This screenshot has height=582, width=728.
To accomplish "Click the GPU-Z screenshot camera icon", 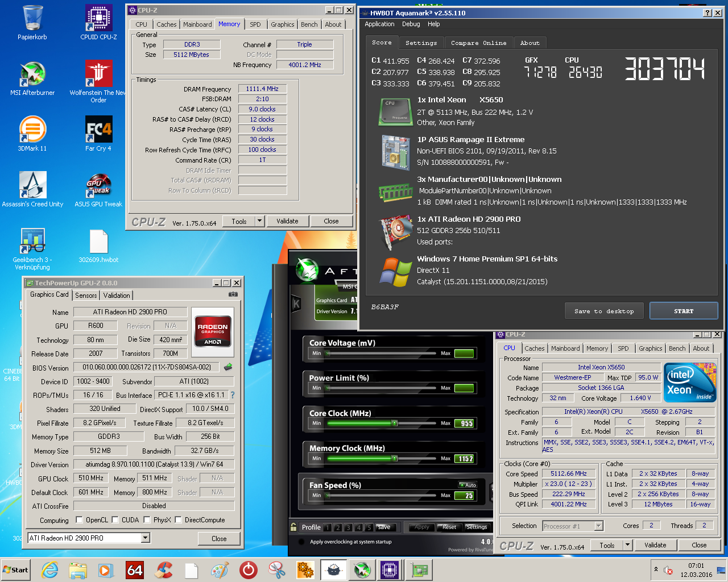I will pyautogui.click(x=233, y=294).
